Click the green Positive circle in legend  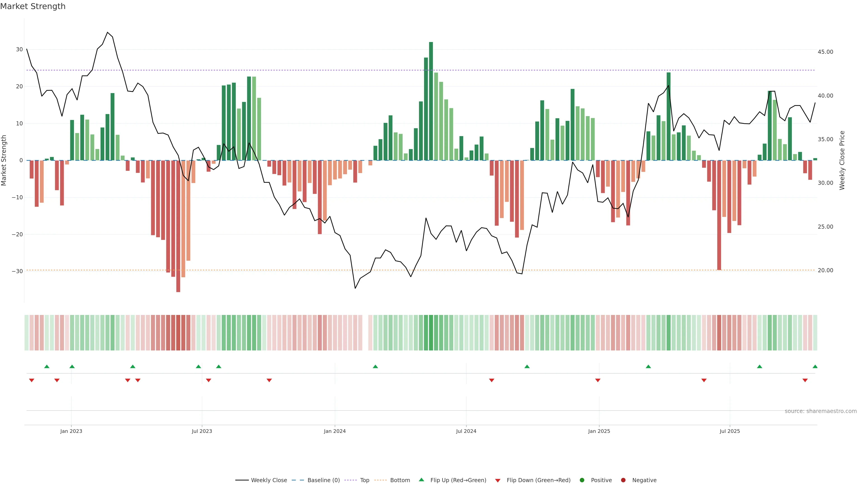582,480
